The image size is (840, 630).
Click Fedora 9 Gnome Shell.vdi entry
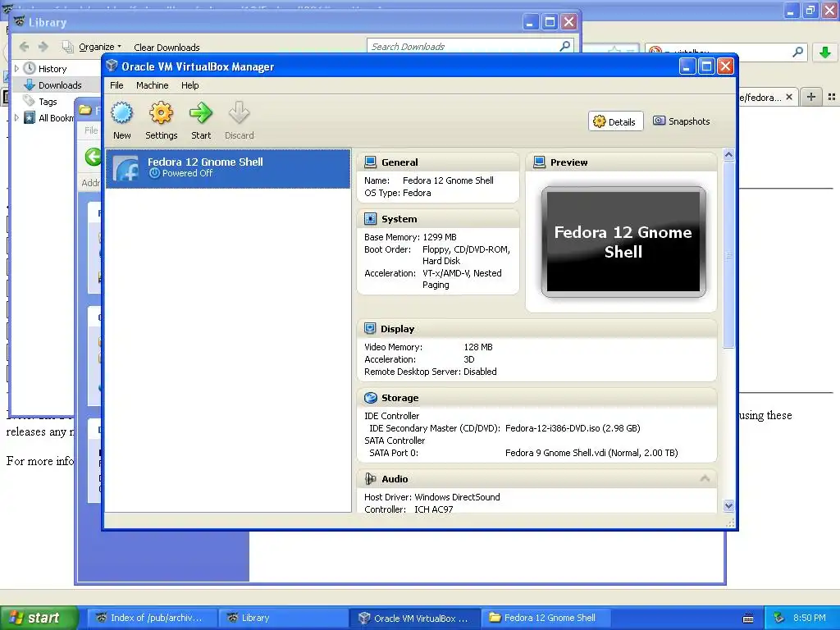click(x=591, y=453)
